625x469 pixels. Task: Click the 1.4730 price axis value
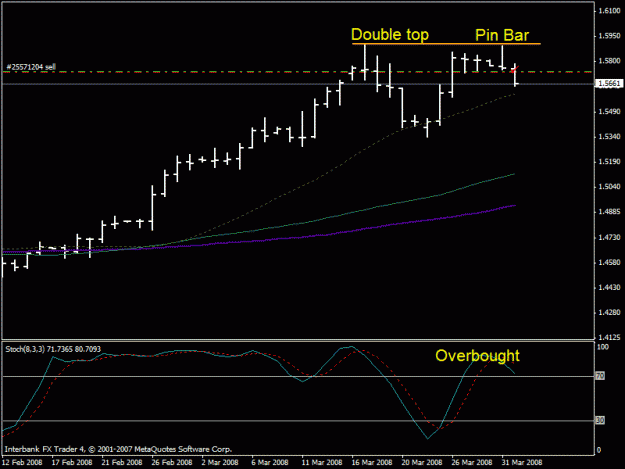point(609,237)
